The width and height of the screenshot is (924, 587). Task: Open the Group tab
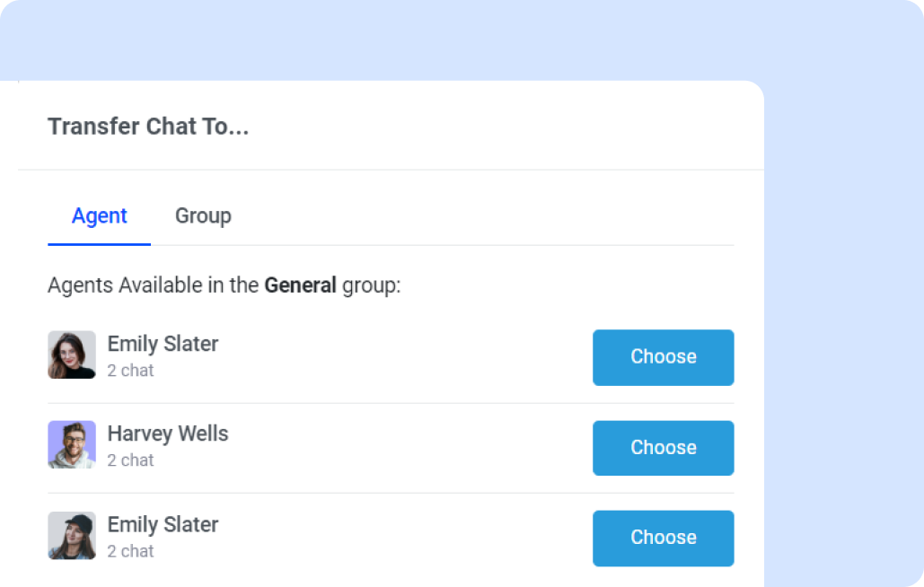click(203, 216)
